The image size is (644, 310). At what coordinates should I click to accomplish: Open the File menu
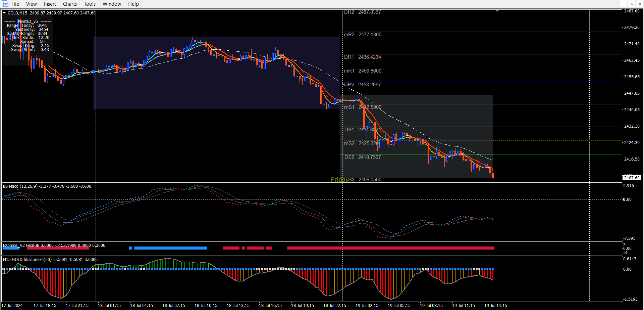point(15,4)
